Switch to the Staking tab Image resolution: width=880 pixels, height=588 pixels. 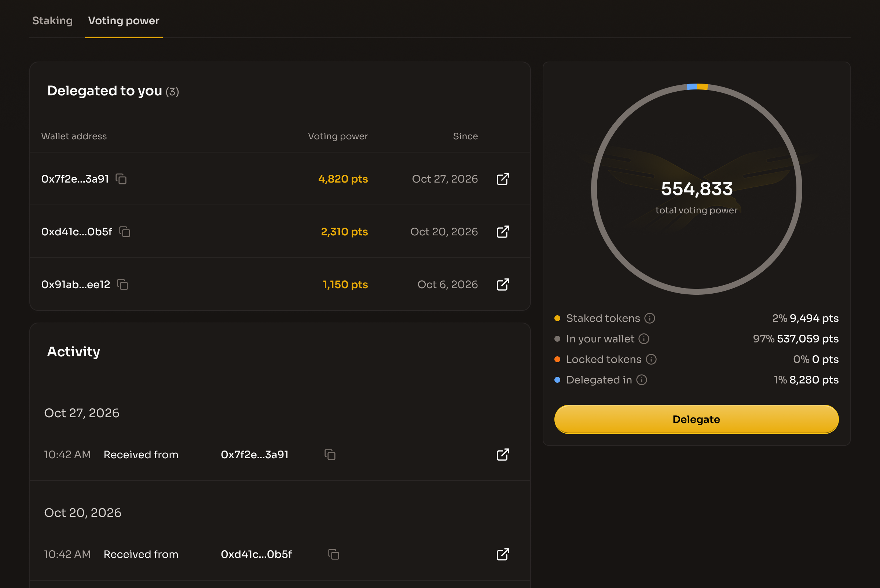coord(52,21)
